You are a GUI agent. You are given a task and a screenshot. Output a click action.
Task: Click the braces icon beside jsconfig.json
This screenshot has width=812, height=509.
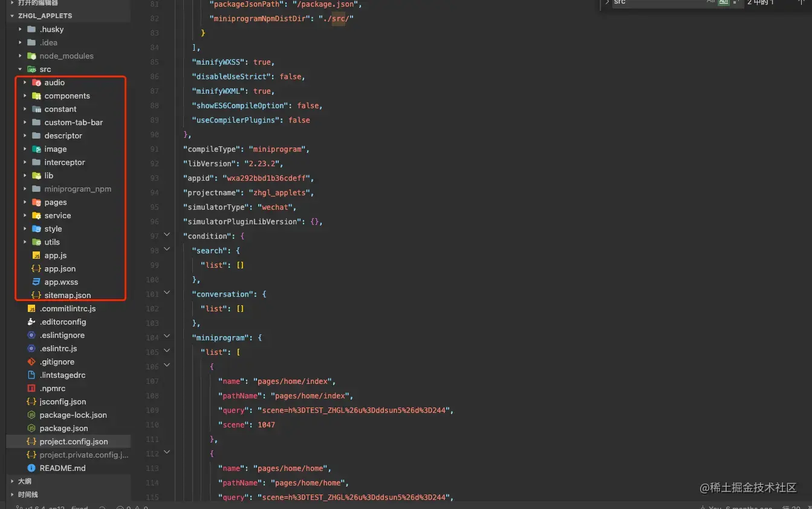pos(31,401)
